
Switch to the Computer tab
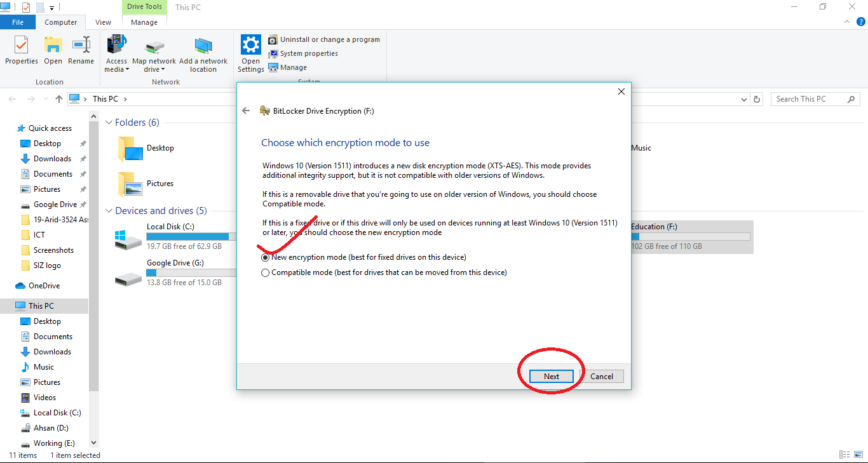tap(61, 22)
